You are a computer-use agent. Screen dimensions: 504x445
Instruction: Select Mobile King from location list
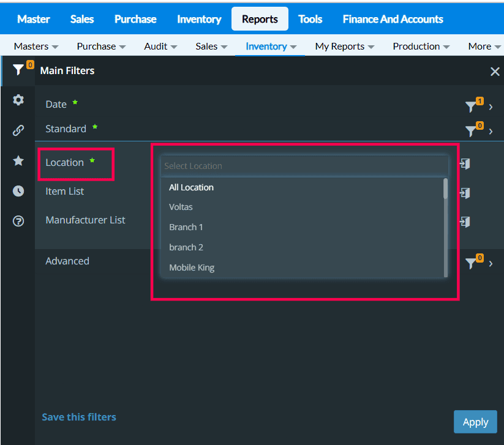(192, 267)
